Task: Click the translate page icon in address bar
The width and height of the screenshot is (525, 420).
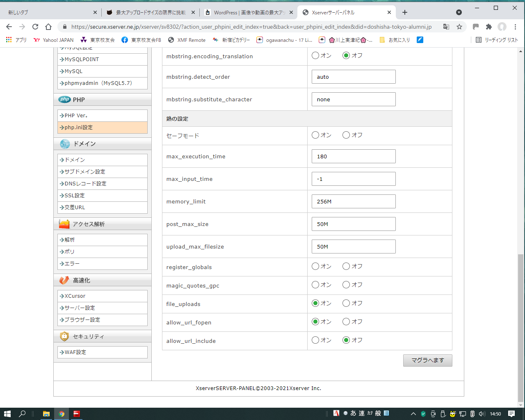Action: click(446, 27)
